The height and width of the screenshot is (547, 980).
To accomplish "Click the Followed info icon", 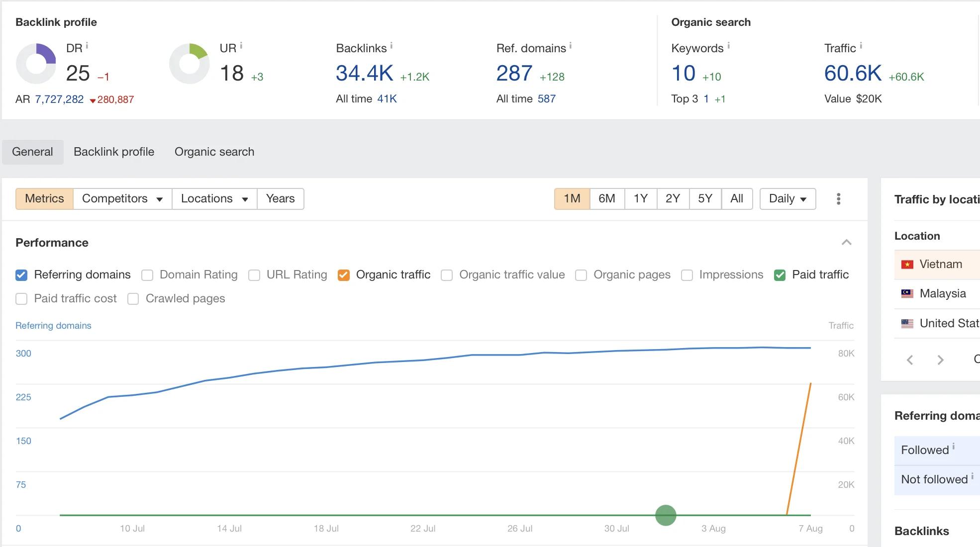I will (954, 447).
